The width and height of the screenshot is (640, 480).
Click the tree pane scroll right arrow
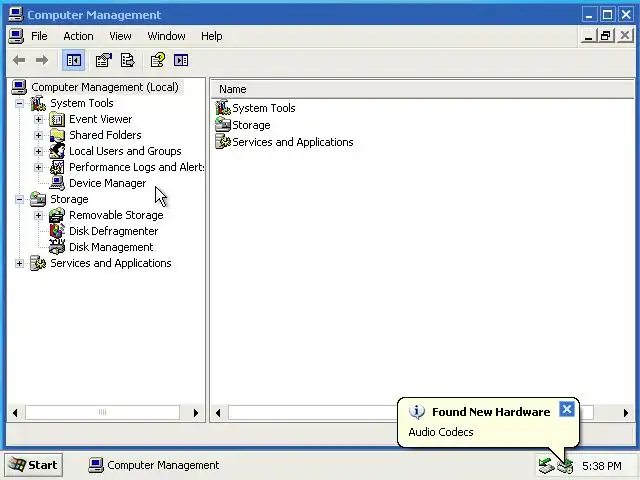point(196,413)
